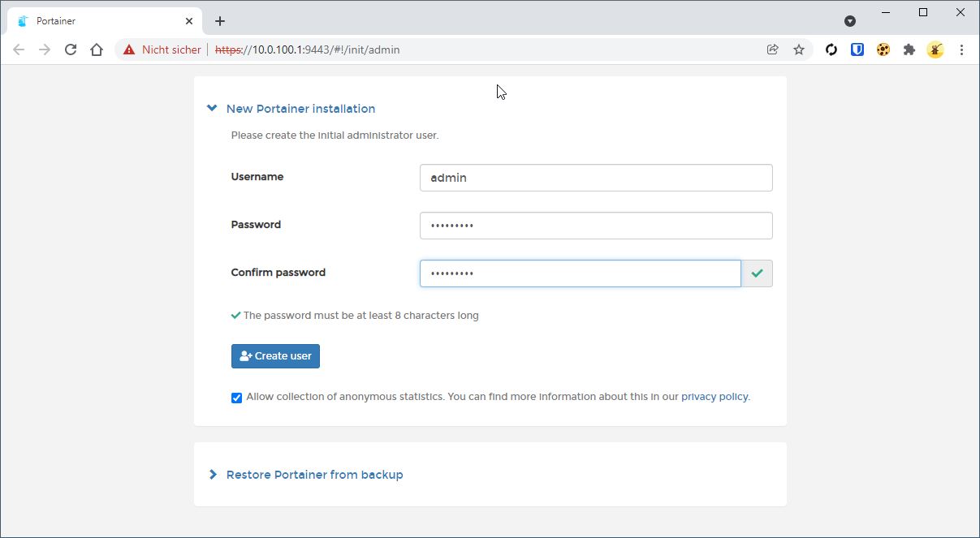
Task: Share this page icon
Action: coord(772,49)
